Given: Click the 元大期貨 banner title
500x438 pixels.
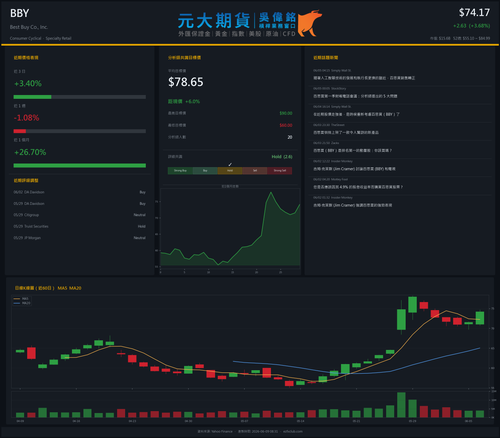Looking at the screenshot, I should [x=214, y=21].
